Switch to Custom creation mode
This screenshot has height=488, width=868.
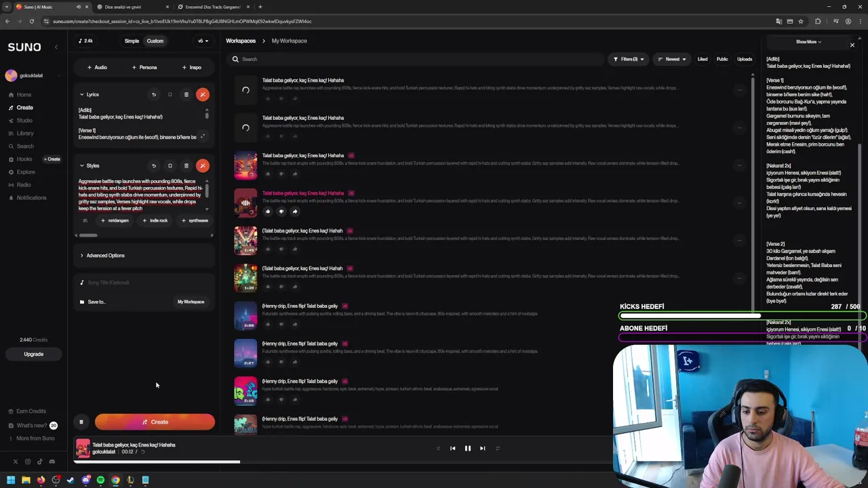point(155,41)
